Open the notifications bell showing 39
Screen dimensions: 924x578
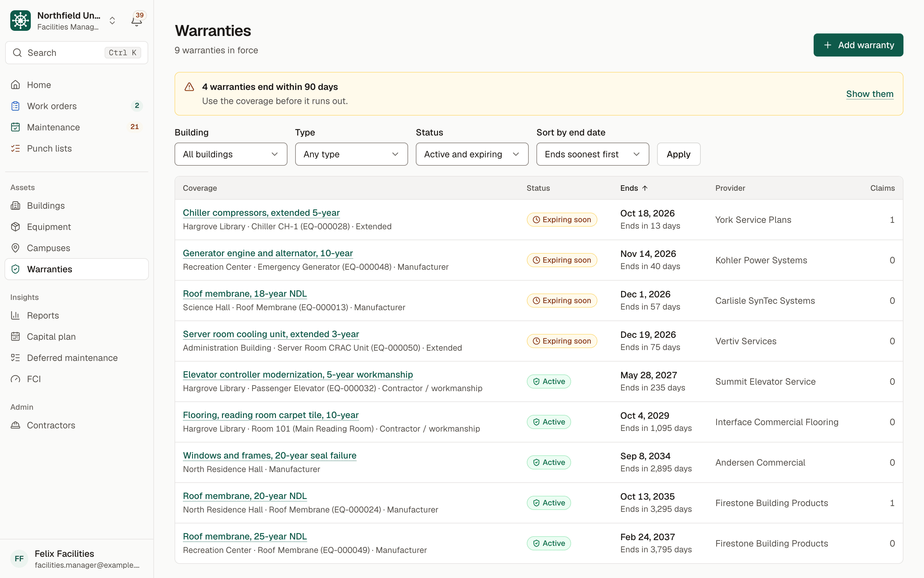[137, 21]
